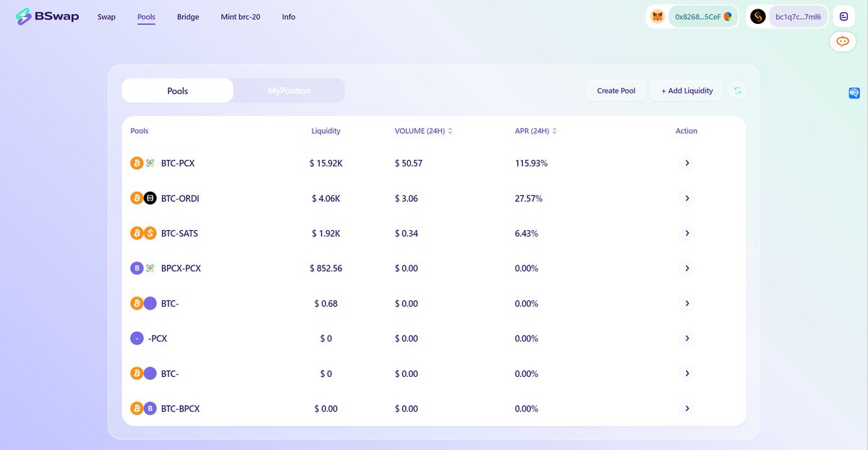
Task: Click the SATS token icon in BTC-SATS row
Action: [150, 234]
